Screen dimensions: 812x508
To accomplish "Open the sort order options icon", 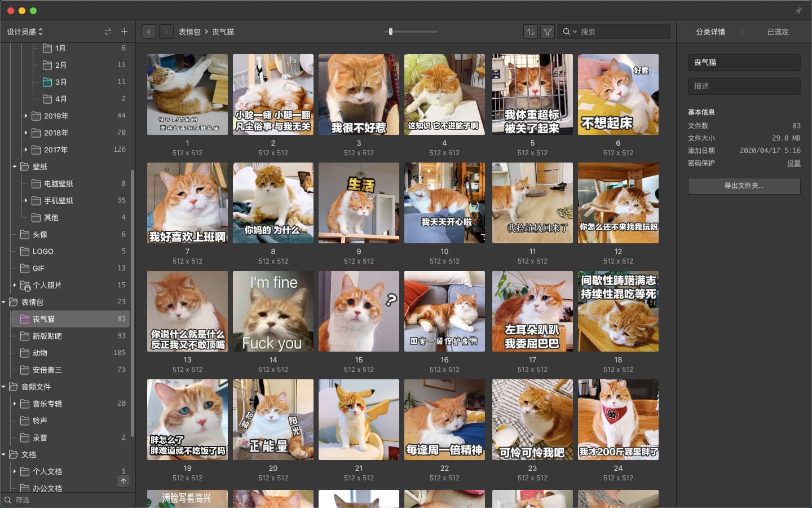I will [x=530, y=32].
